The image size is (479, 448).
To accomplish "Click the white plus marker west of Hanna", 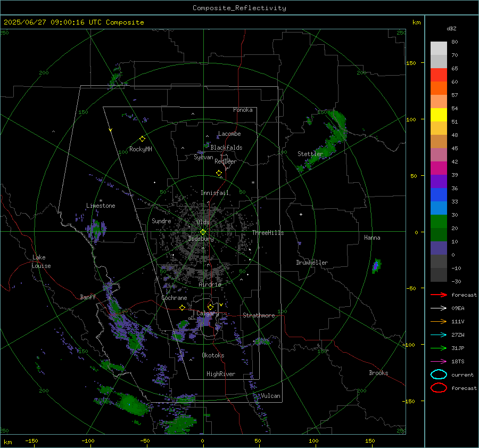I will coord(301,214).
